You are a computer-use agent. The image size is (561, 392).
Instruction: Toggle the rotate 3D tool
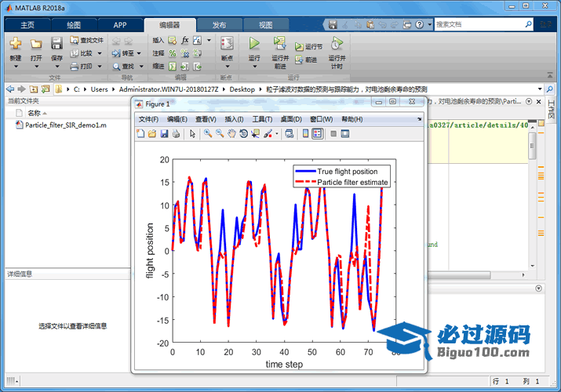click(244, 134)
